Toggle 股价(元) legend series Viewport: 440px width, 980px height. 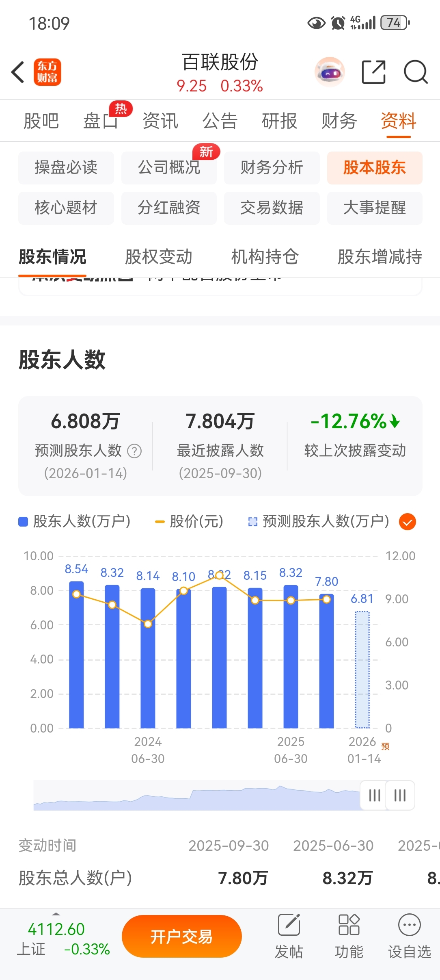coord(189,521)
